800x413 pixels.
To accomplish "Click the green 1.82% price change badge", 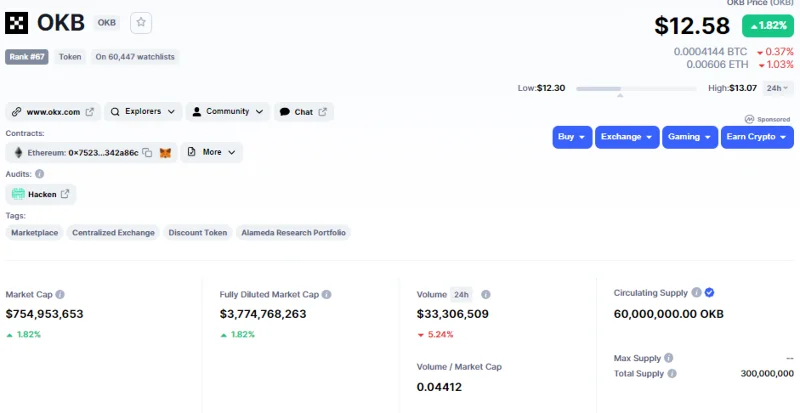I will click(x=768, y=26).
